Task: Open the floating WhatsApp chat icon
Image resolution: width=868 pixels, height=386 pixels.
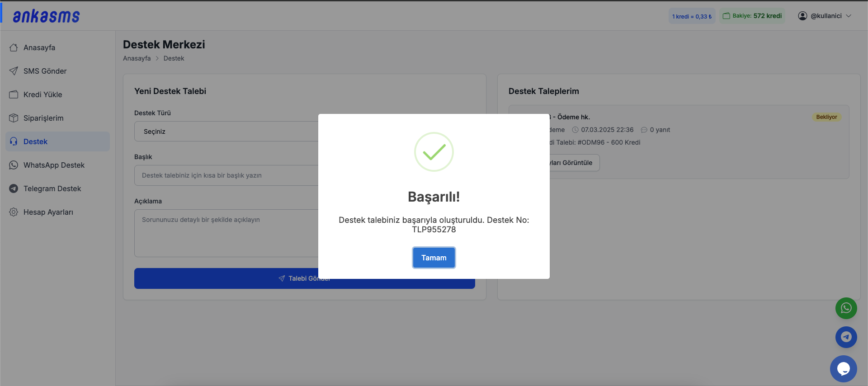Action: point(846,308)
